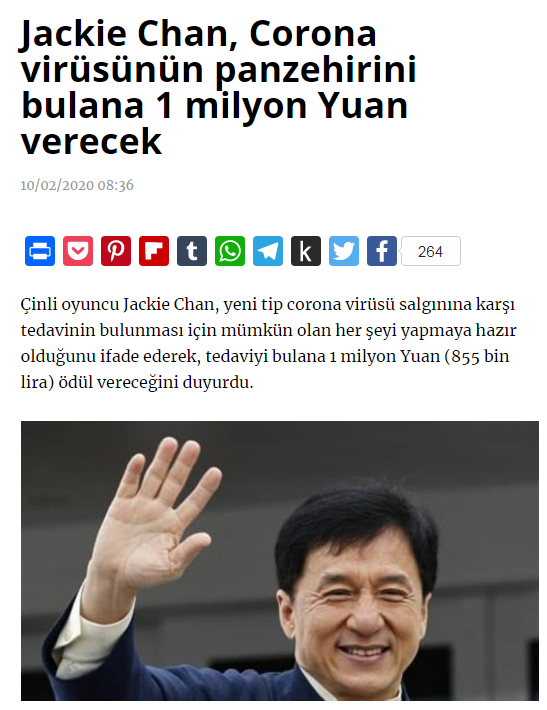Click the Jackie Chan Corona headline
Screen dimensions: 547x710
pyautogui.click(x=218, y=87)
